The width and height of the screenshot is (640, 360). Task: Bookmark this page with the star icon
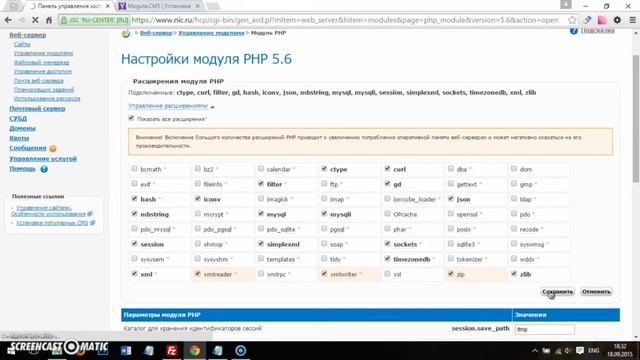[x=572, y=20]
